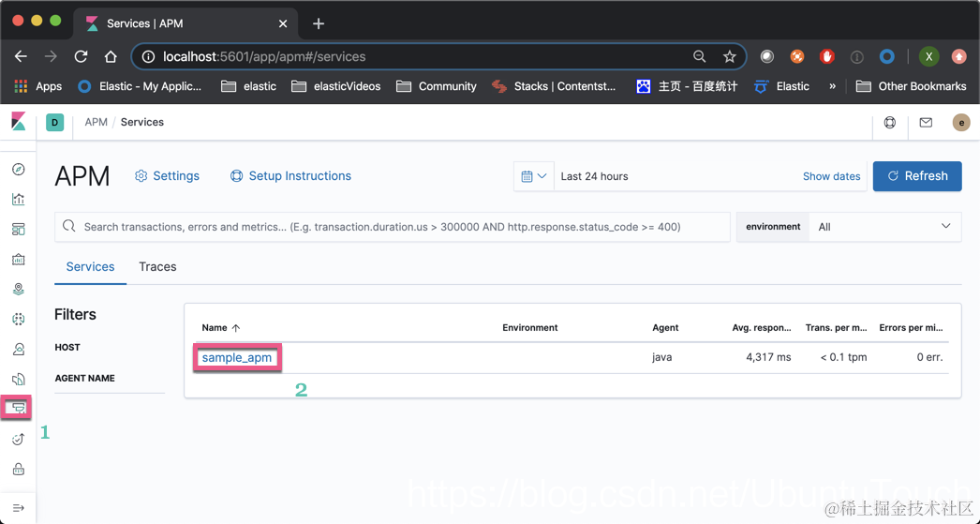The height and width of the screenshot is (524, 980).
Task: Open the environment All dropdown
Action: click(x=885, y=227)
